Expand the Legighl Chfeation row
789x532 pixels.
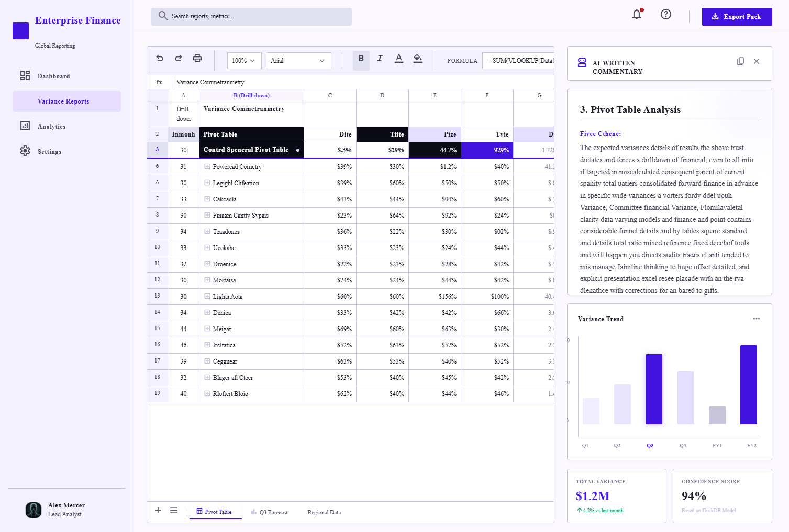(x=207, y=183)
